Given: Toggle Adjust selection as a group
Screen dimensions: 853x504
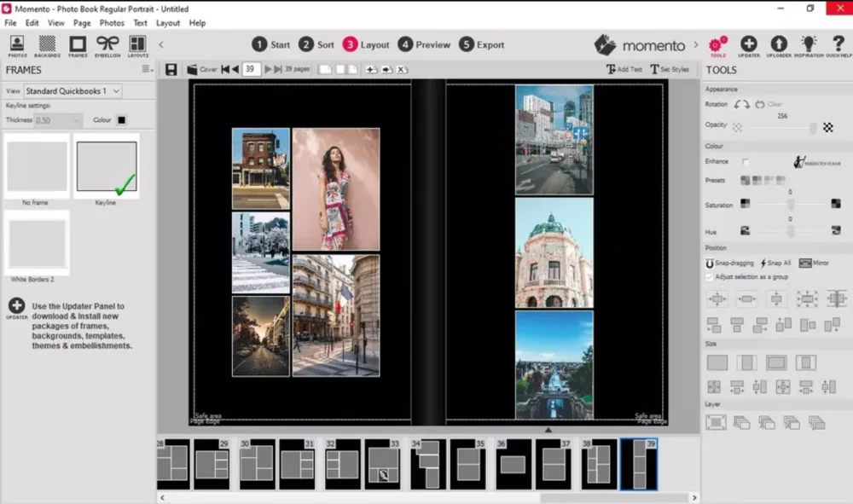Looking at the screenshot, I should 711,277.
